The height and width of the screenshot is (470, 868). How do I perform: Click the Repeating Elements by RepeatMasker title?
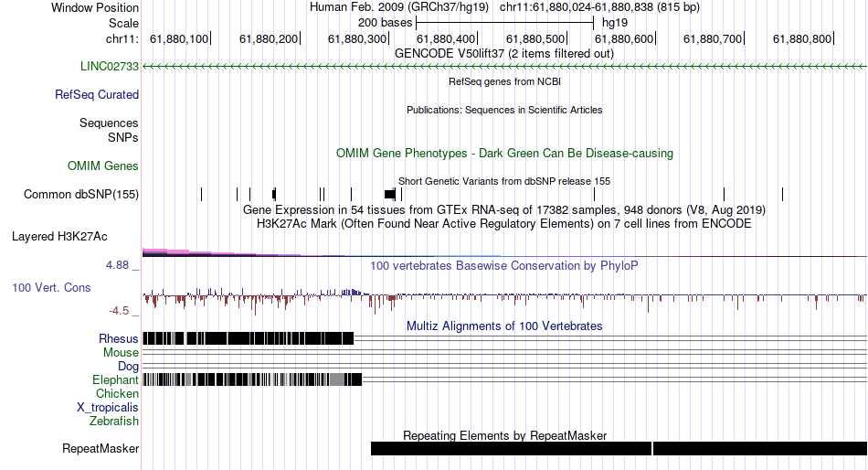coord(504,435)
